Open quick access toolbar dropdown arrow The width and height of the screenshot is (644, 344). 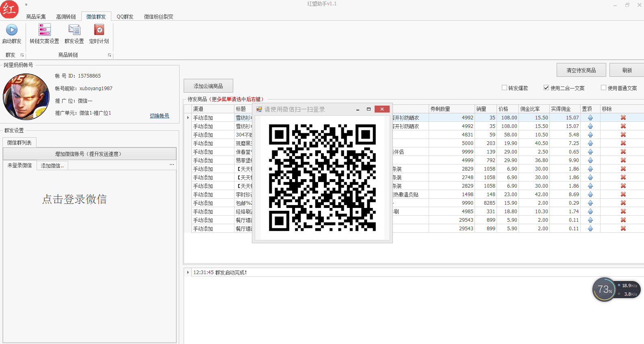click(x=26, y=5)
